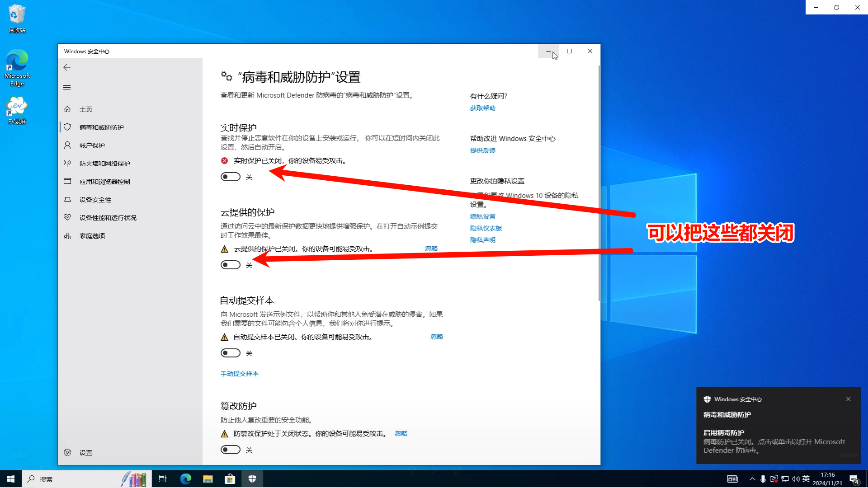Close the Windows 安全中心 window

coord(590,51)
